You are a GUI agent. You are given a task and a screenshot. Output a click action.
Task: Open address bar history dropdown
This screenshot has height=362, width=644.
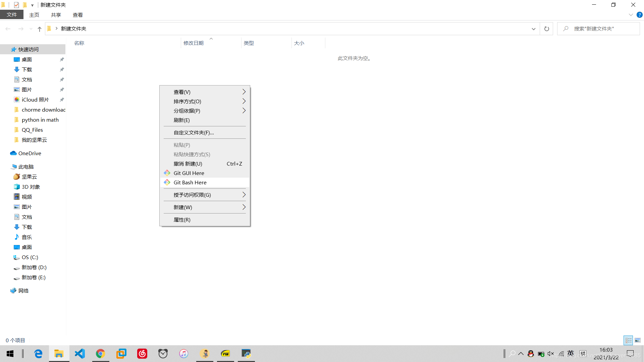click(x=533, y=29)
